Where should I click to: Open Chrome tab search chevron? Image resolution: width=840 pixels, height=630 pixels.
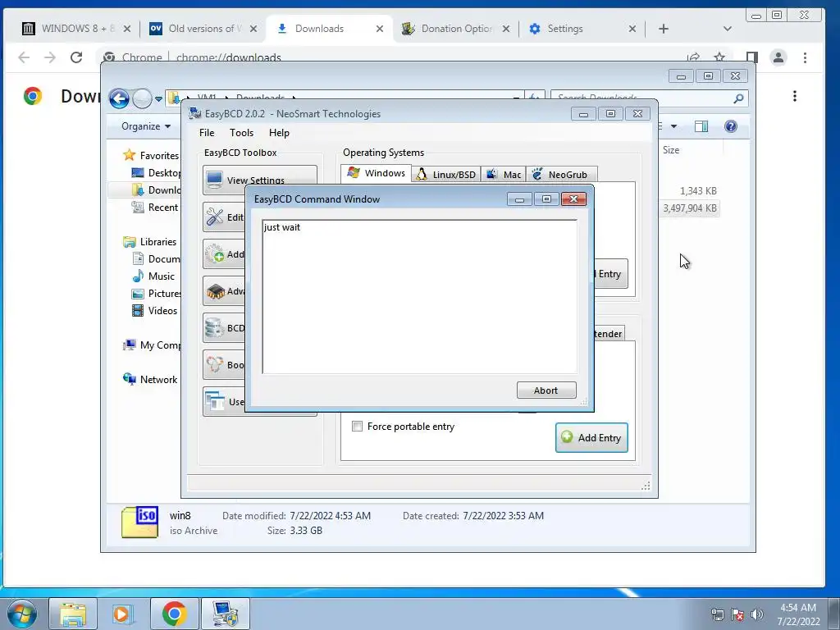click(x=727, y=29)
